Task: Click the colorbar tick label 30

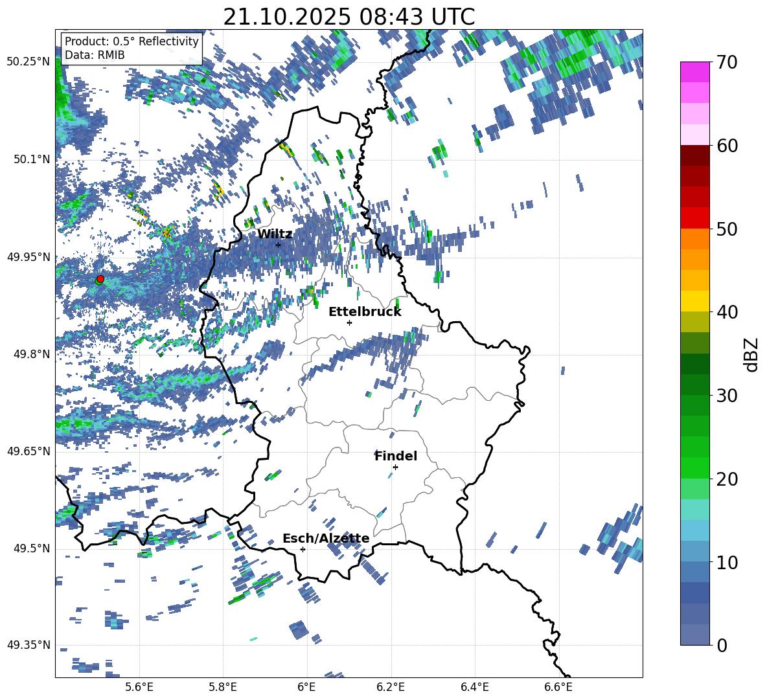Action: [727, 396]
